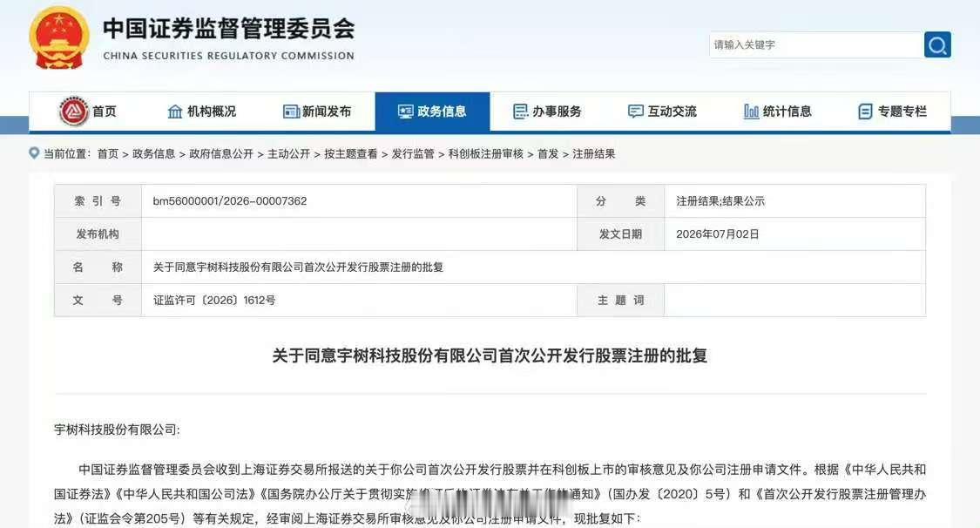
Task: Click the CSRC national emblem logo
Action: [x=58, y=37]
